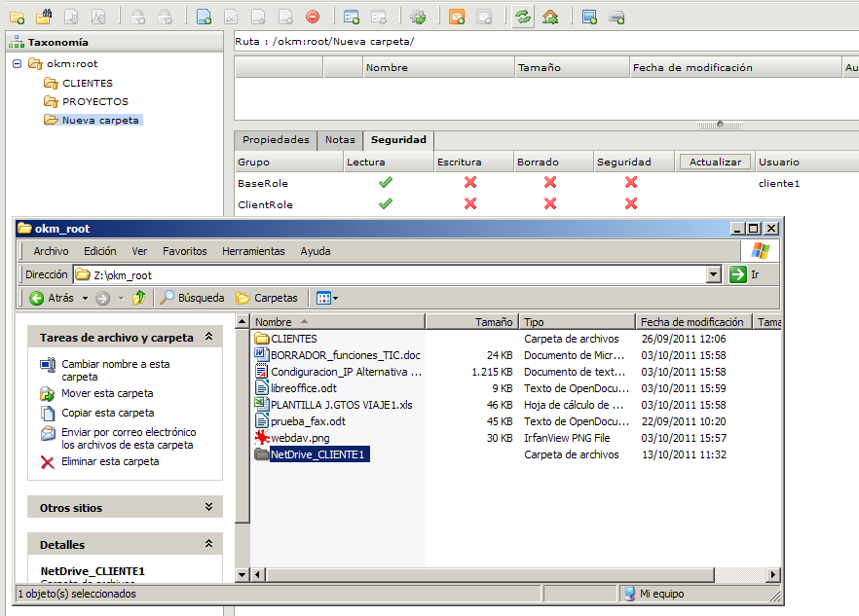Click the Add subscription orange envelope icon
This screenshot has height=616, width=859.
(x=458, y=15)
